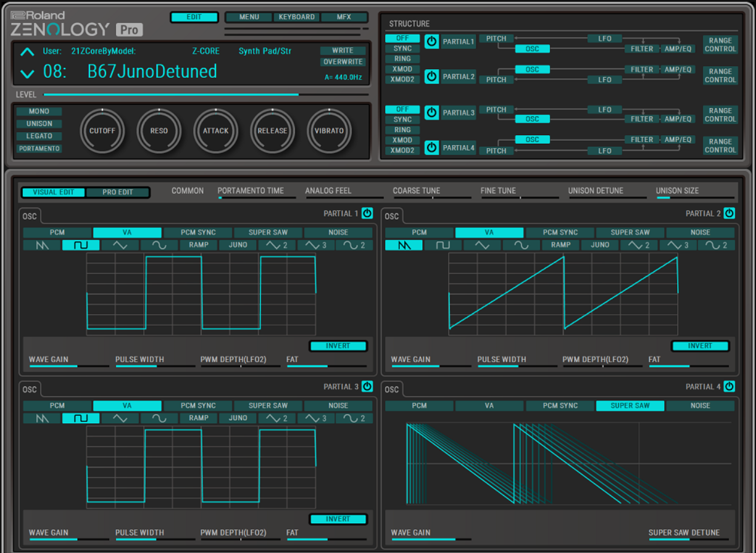Enable MONO mode

pyautogui.click(x=39, y=112)
